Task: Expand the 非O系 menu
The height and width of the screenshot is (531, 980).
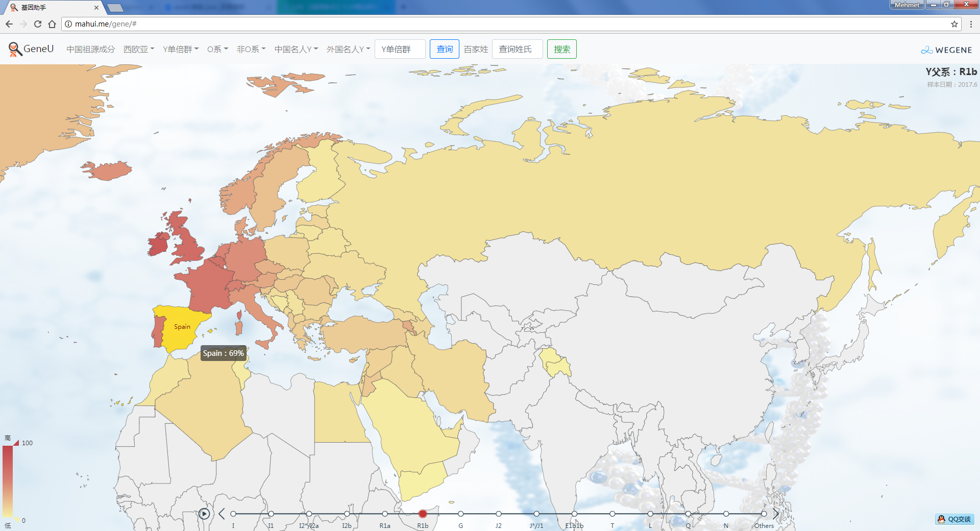Action: point(251,50)
